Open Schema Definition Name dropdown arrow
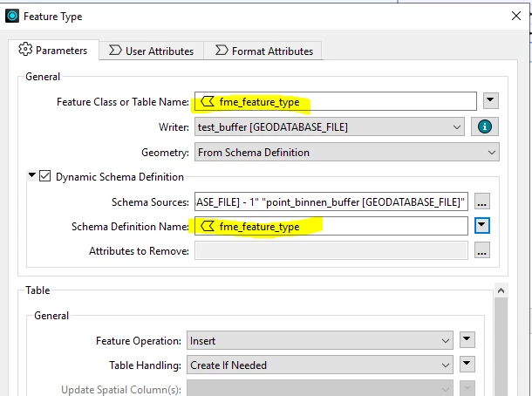The width and height of the screenshot is (532, 396). point(481,225)
